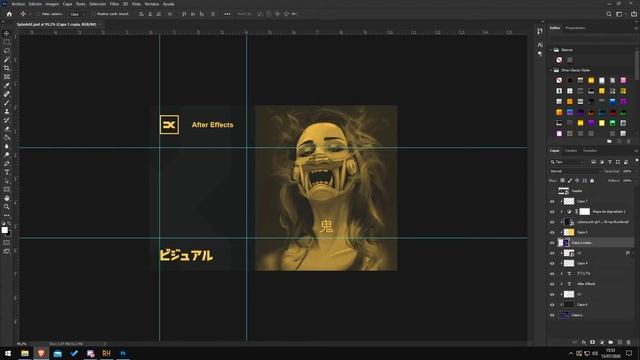The image size is (640, 360).
Task: Delete layer using the trash button
Action: (x=629, y=342)
